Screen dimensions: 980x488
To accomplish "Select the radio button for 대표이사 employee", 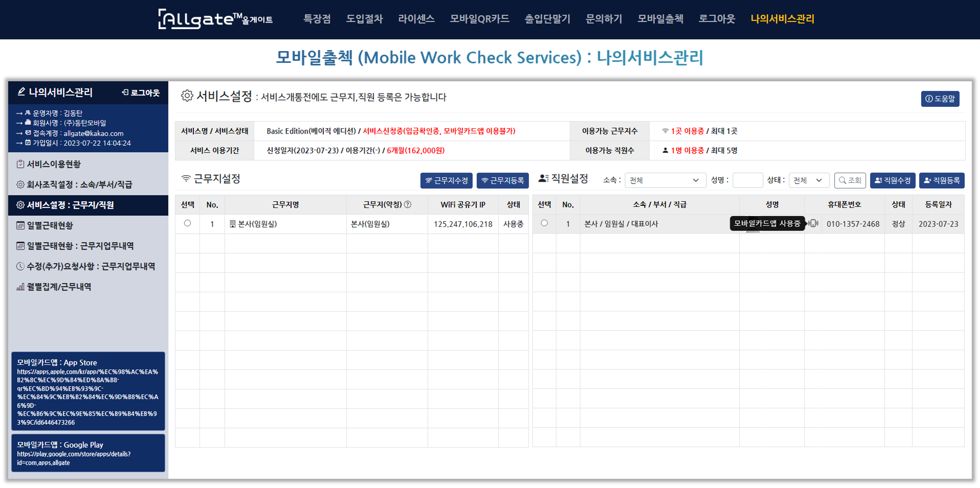I will [544, 223].
